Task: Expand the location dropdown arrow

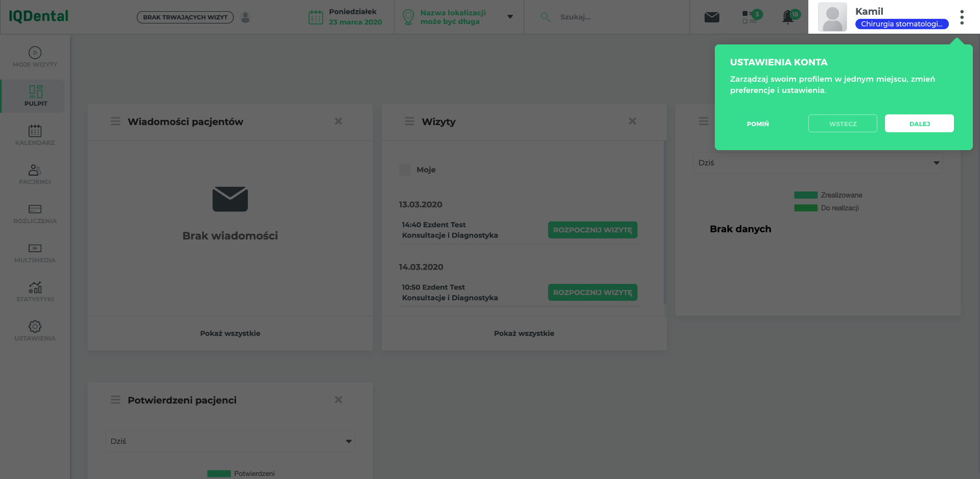Action: [509, 17]
